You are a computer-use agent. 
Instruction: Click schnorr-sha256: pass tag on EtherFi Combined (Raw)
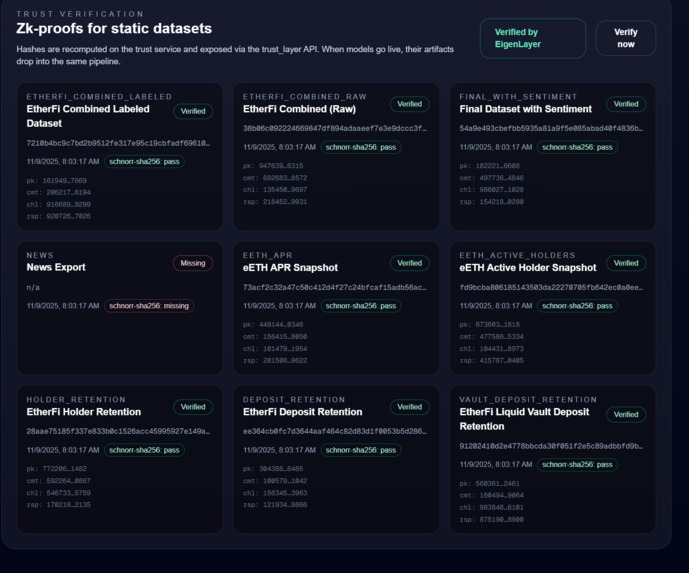click(x=361, y=147)
